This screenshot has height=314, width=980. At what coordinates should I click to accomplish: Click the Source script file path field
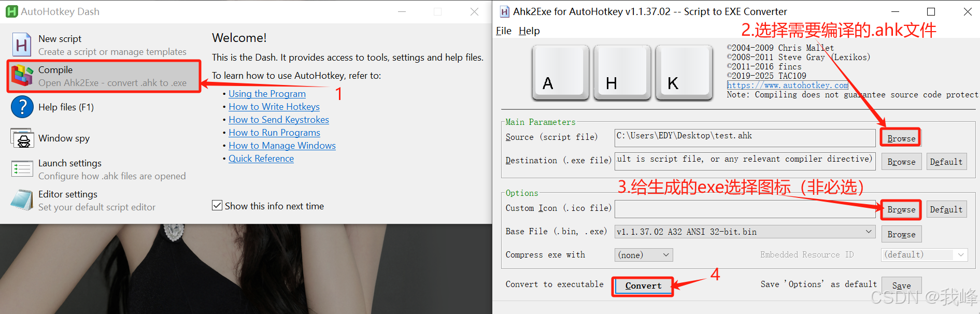(745, 137)
